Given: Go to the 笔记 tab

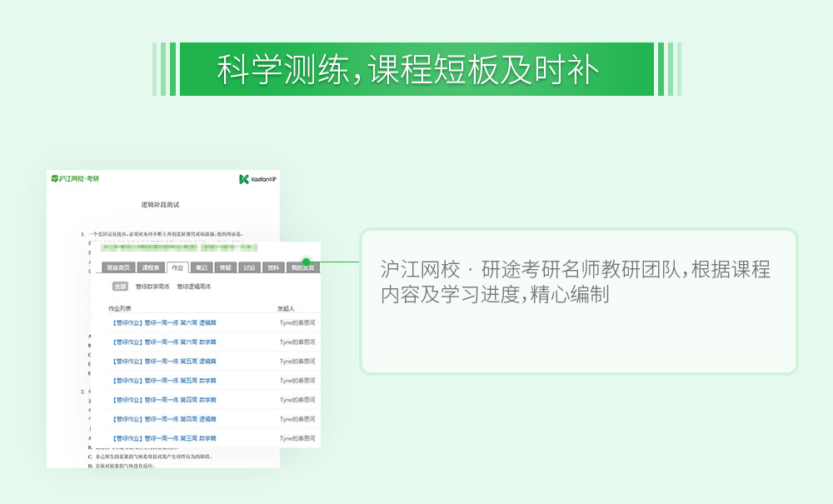Looking at the screenshot, I should [x=202, y=267].
